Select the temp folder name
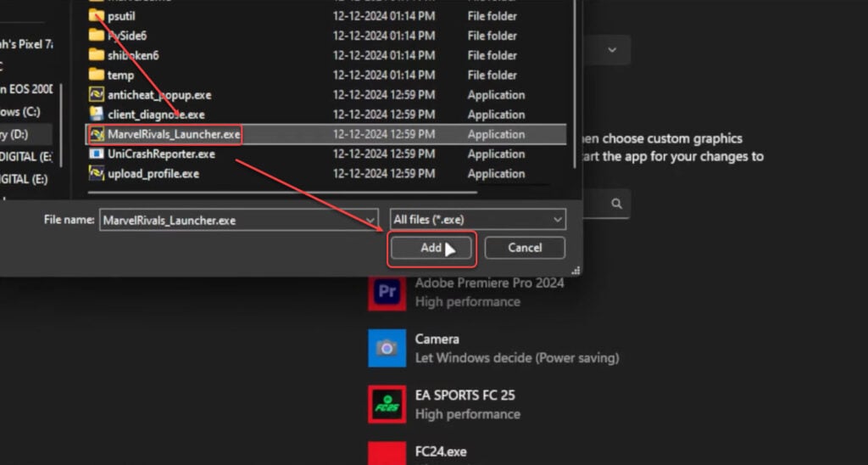The height and width of the screenshot is (465, 868). click(120, 75)
